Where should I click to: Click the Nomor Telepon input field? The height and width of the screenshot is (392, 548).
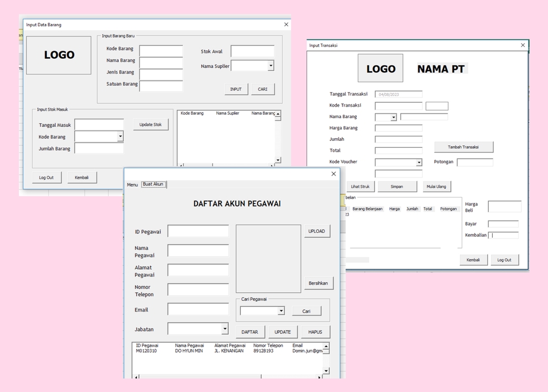(198, 290)
